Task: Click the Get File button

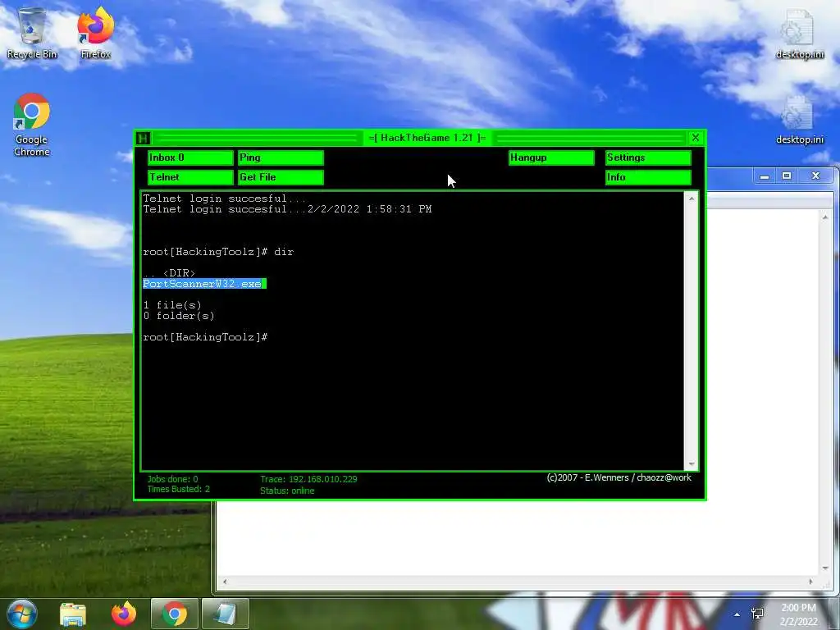Action: pyautogui.click(x=281, y=177)
